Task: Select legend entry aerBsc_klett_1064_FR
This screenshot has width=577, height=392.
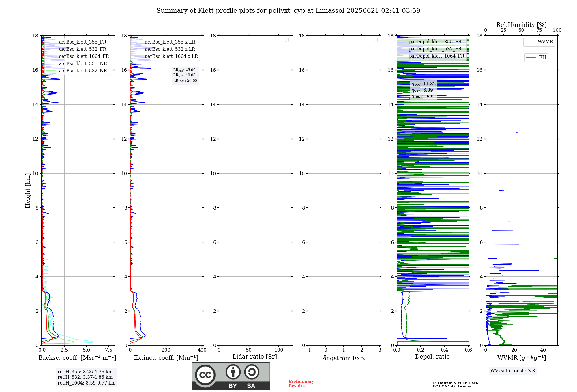Action: pos(78,56)
